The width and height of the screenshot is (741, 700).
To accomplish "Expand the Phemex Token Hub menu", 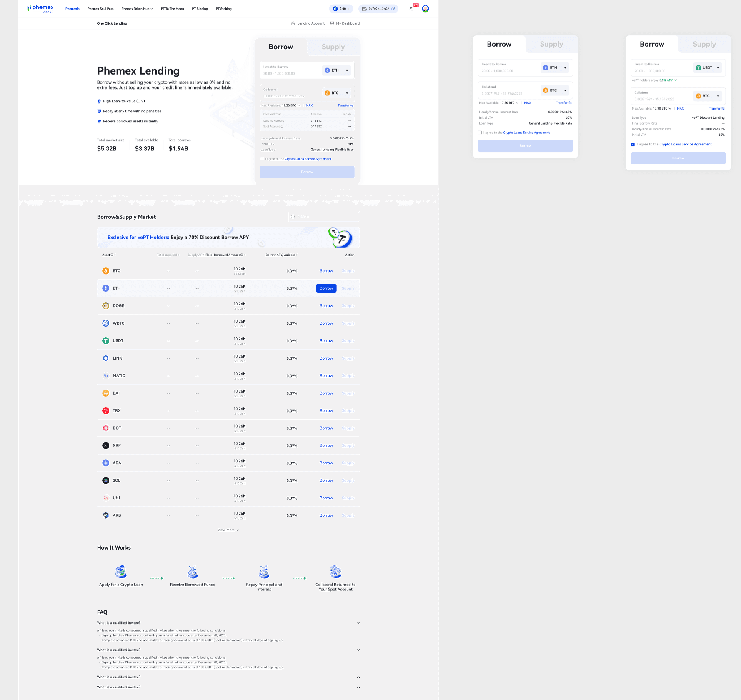I will (x=137, y=9).
